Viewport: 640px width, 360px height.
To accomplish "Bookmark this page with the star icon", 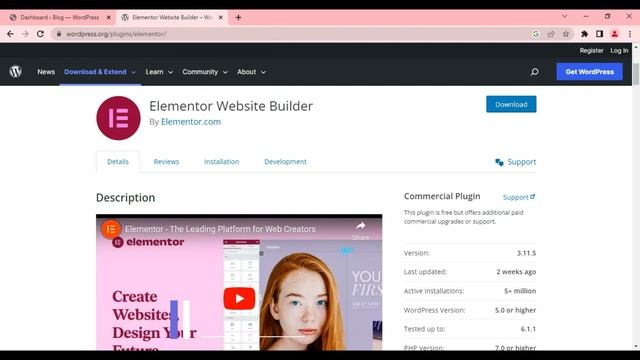I will pyautogui.click(x=566, y=34).
